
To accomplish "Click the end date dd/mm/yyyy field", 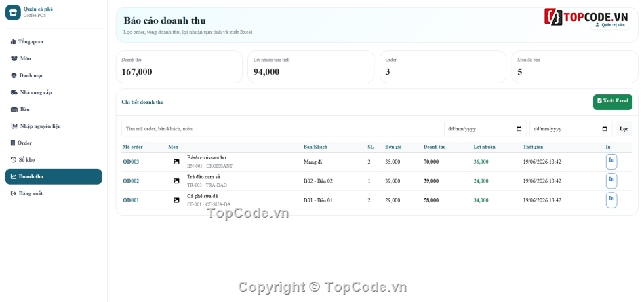I will pos(571,129).
